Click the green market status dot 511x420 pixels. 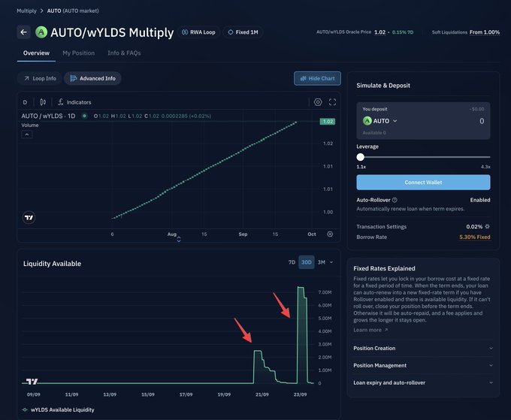(x=84, y=116)
